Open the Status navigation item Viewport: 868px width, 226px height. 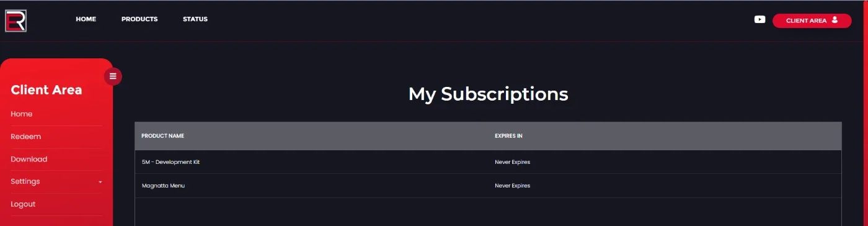coord(195,19)
